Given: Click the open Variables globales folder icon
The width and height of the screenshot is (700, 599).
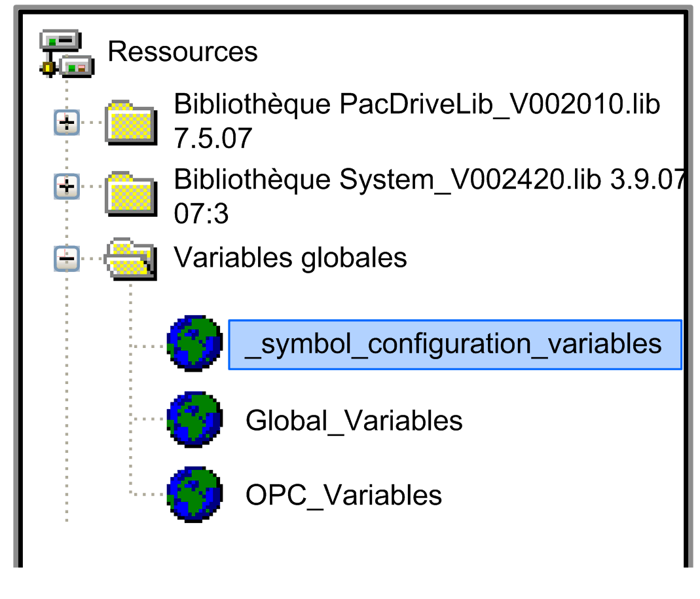Looking at the screenshot, I should (x=131, y=259).
